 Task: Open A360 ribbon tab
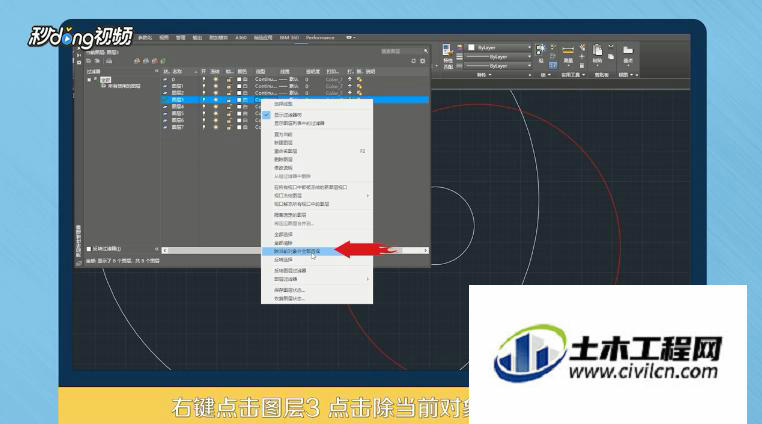click(241, 37)
